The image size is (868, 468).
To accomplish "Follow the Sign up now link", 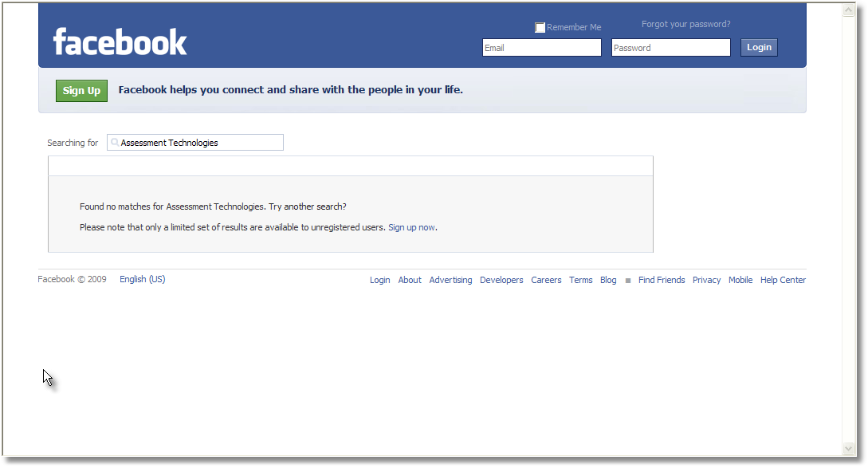I will tap(411, 228).
